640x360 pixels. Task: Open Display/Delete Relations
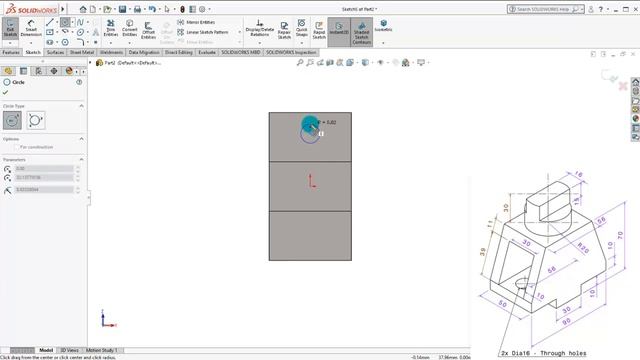[x=260, y=28]
